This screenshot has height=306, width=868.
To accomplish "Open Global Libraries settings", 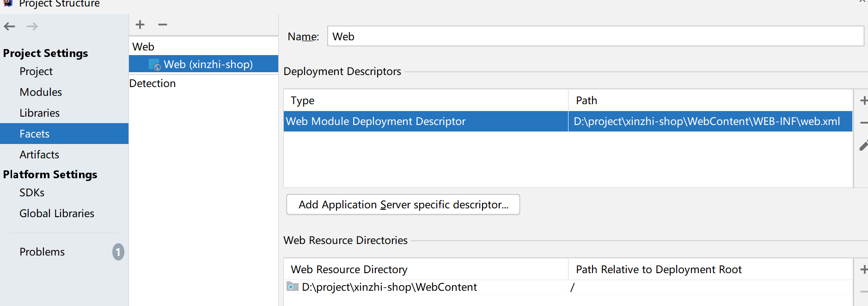I will click(x=57, y=213).
